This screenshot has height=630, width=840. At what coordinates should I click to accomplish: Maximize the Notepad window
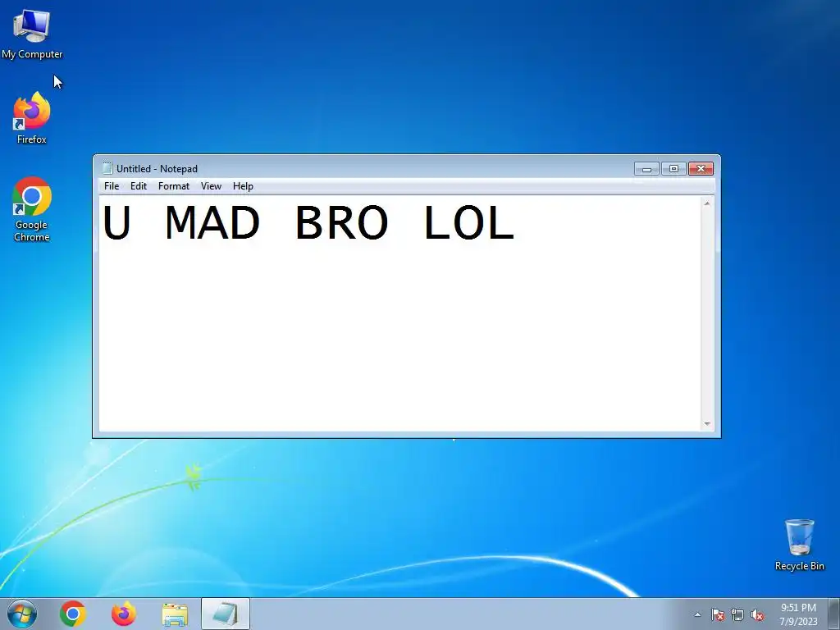point(674,169)
